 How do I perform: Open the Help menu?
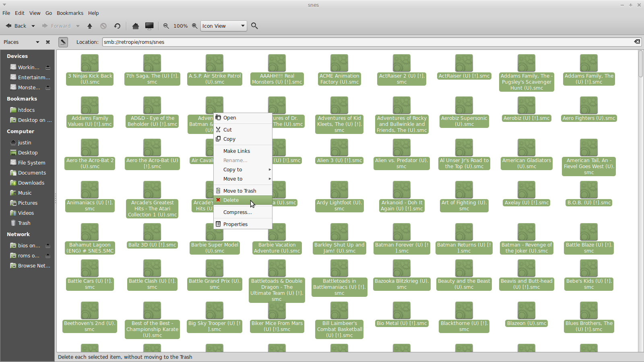(93, 13)
